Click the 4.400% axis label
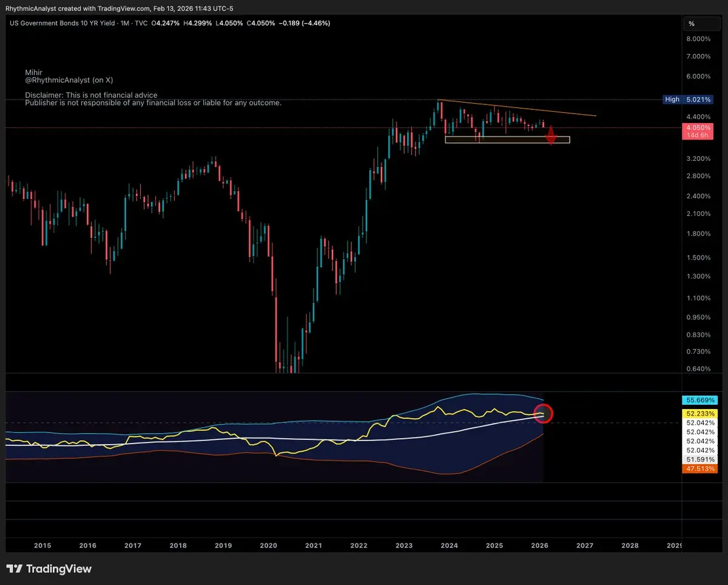 point(698,117)
